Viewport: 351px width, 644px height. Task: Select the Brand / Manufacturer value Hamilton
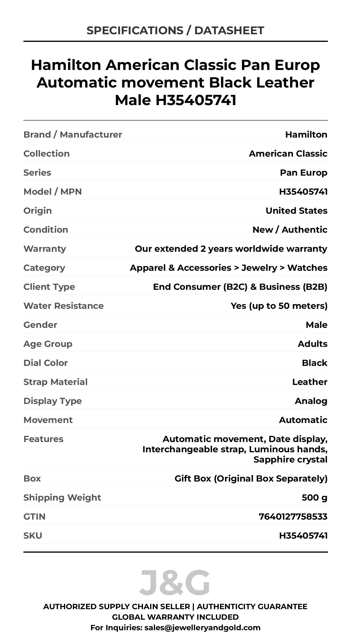(306, 135)
